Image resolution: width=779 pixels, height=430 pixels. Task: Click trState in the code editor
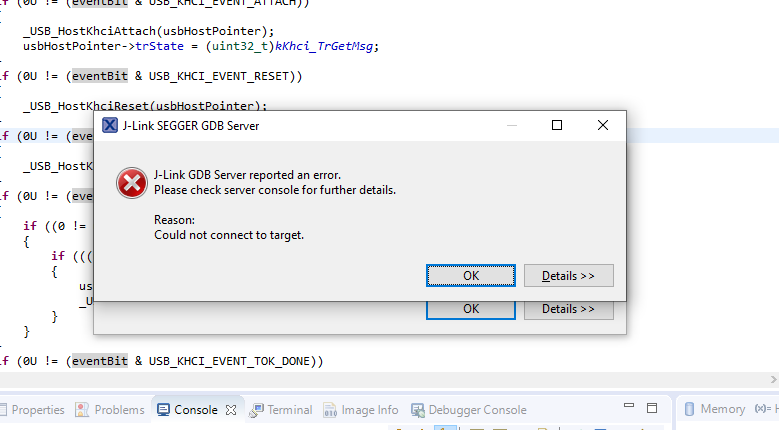tap(159, 46)
